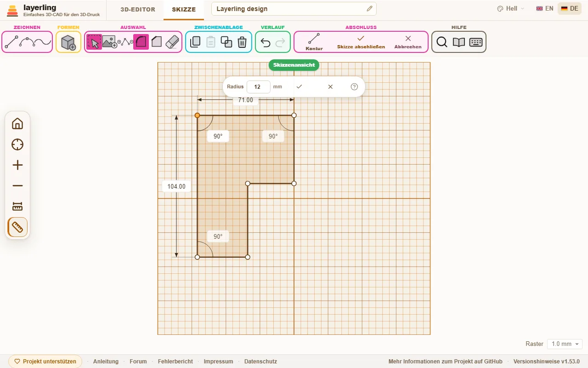Click the layerling logo
The height and width of the screenshot is (368, 588).
tap(53, 10)
